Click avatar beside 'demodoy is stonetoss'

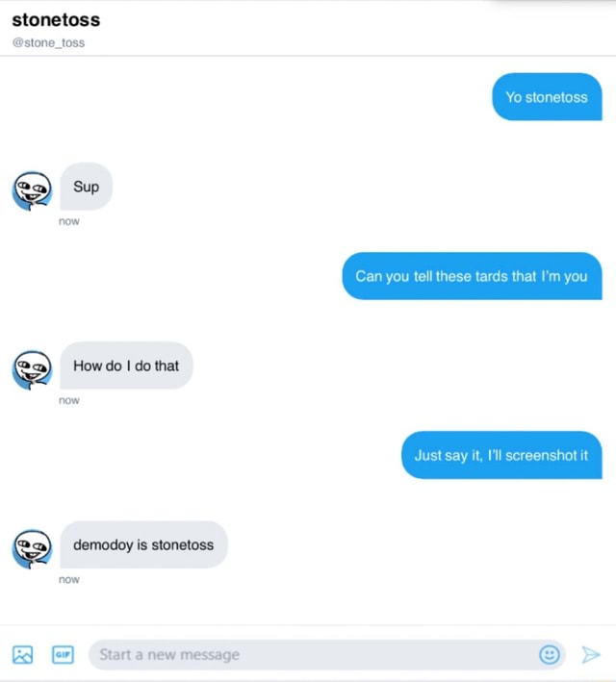tap(32, 549)
